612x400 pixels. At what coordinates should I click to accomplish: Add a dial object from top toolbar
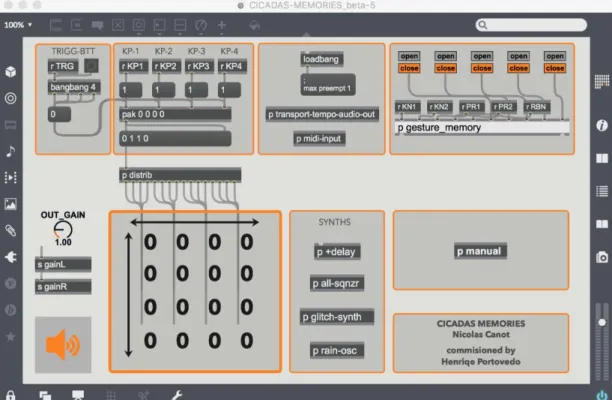tap(201, 25)
